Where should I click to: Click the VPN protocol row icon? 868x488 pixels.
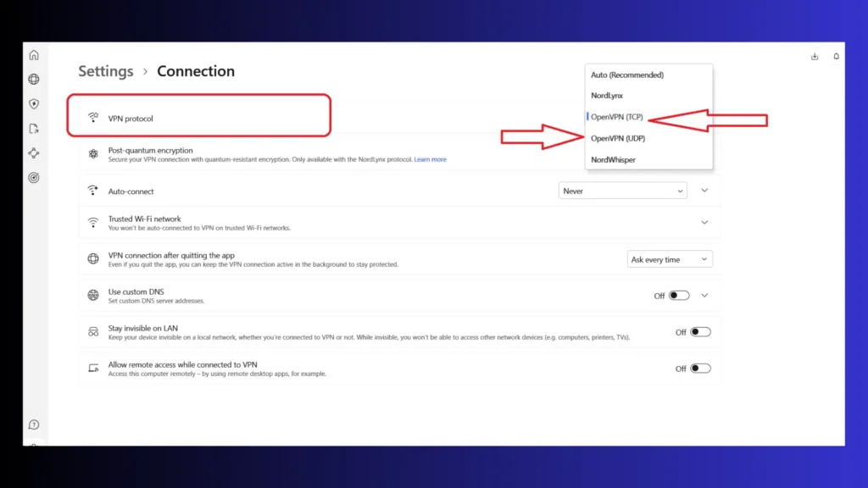pyautogui.click(x=93, y=117)
